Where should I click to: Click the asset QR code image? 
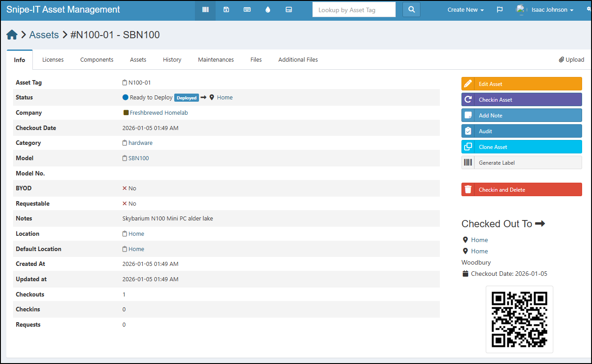coord(519,319)
